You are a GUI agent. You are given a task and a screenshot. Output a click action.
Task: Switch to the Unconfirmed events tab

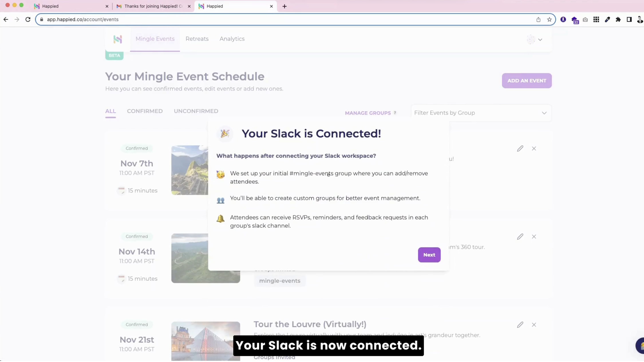coord(196,111)
